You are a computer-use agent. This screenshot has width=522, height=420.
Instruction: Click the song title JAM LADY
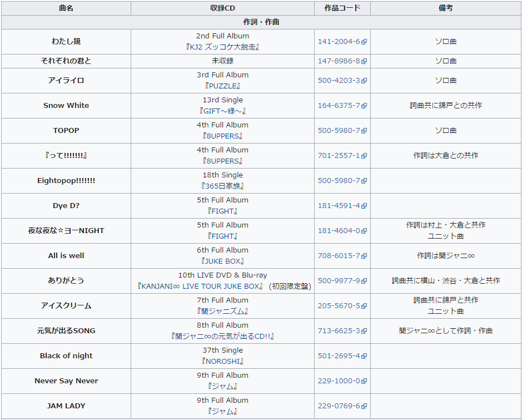click(x=66, y=406)
